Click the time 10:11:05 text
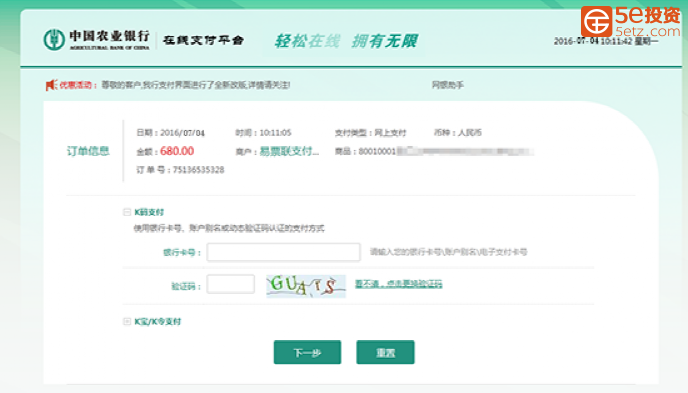The width and height of the screenshot is (688, 393). 275,133
